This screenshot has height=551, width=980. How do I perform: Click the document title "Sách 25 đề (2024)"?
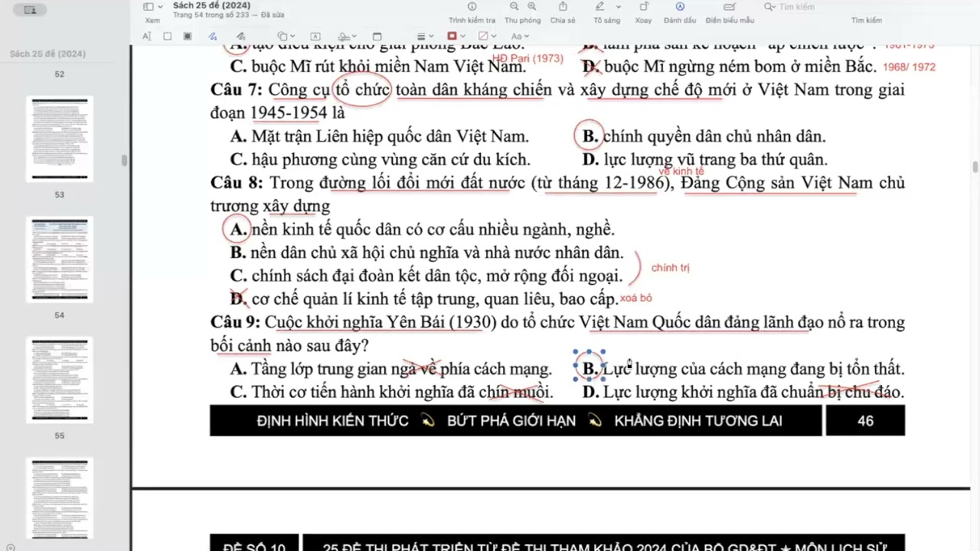(x=211, y=5)
